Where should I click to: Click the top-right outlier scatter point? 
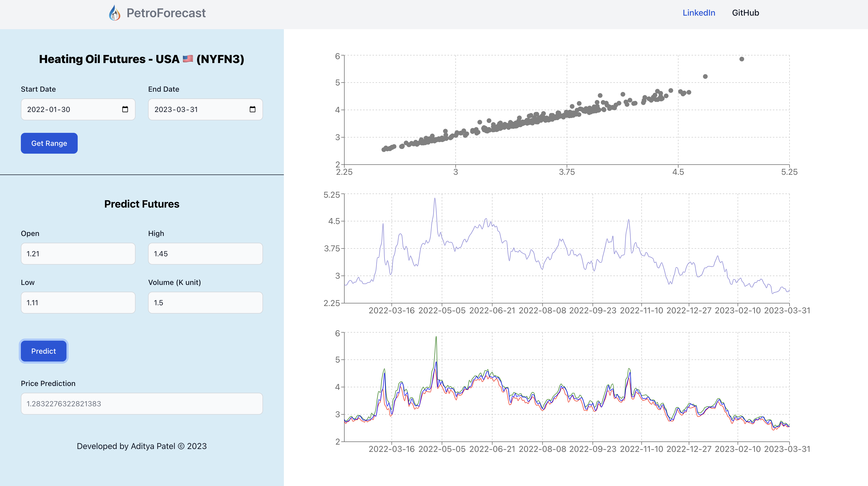click(x=742, y=59)
